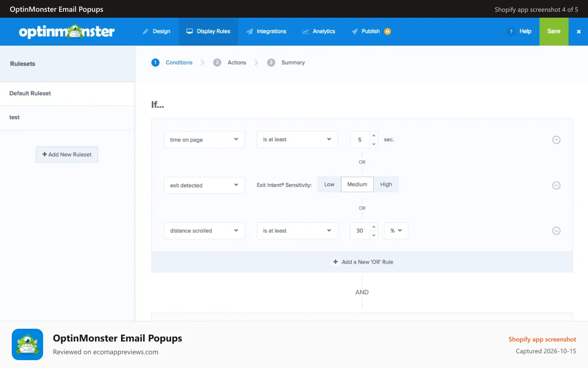Click the Publish rocket icon

[x=354, y=31]
